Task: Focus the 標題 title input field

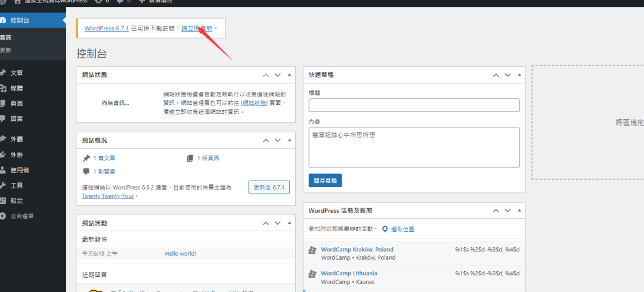Action: (414, 105)
